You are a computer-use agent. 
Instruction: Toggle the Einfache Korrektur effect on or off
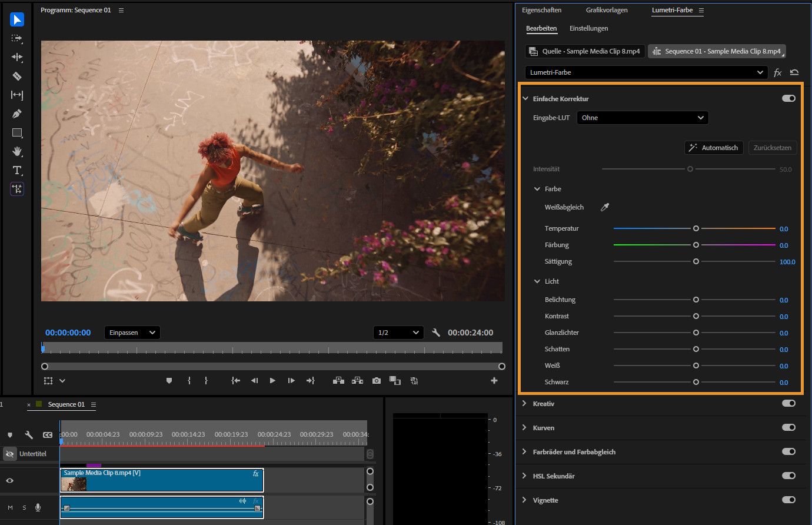click(788, 98)
